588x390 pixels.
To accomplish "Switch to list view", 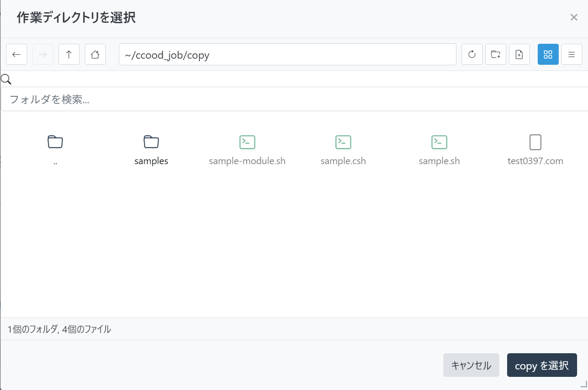I will pyautogui.click(x=572, y=54).
